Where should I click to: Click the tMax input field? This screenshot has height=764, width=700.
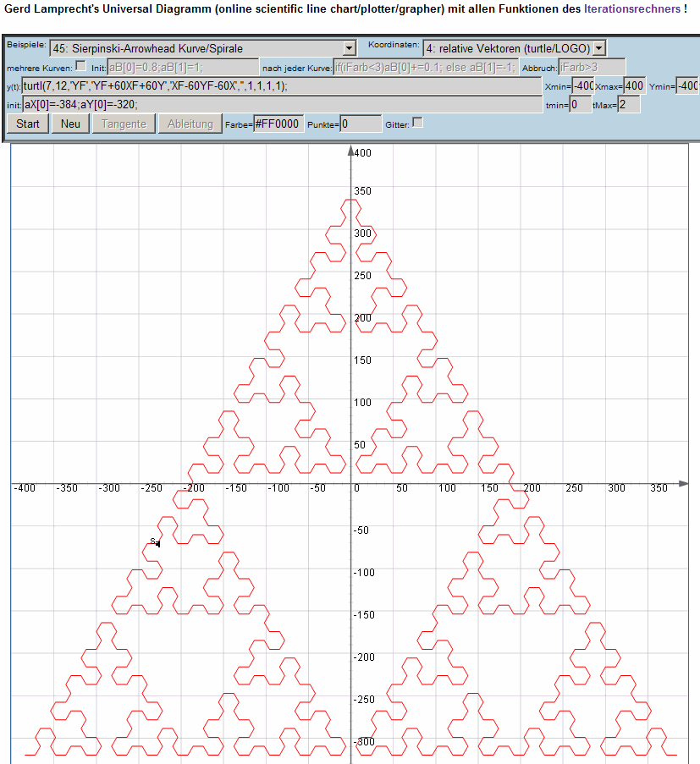(629, 104)
